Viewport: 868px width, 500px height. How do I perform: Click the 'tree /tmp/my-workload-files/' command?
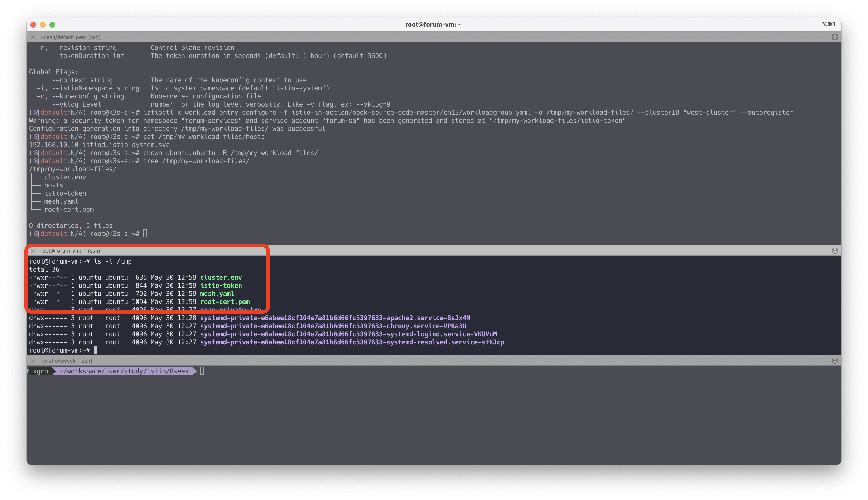click(x=196, y=161)
